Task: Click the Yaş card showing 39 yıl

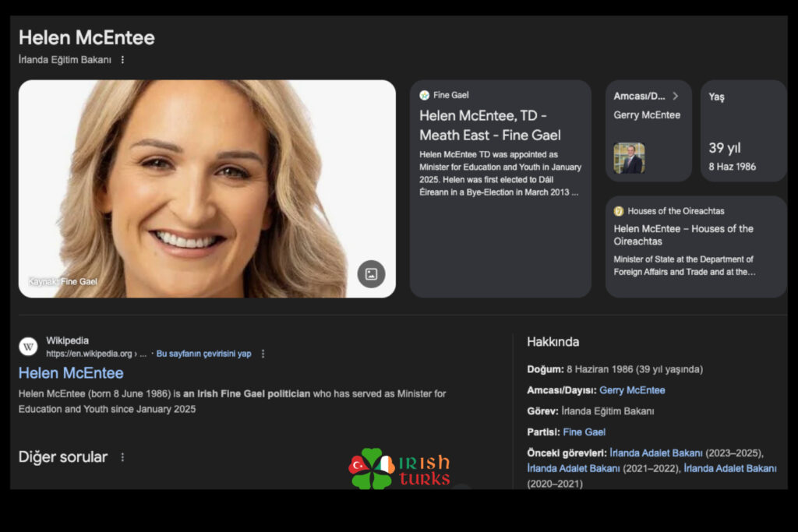Action: (743, 131)
